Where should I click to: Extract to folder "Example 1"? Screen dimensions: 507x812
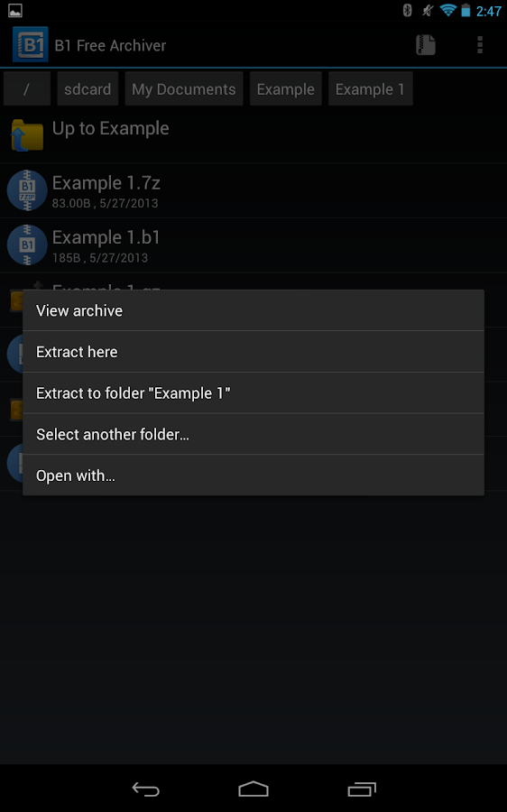[x=253, y=393]
